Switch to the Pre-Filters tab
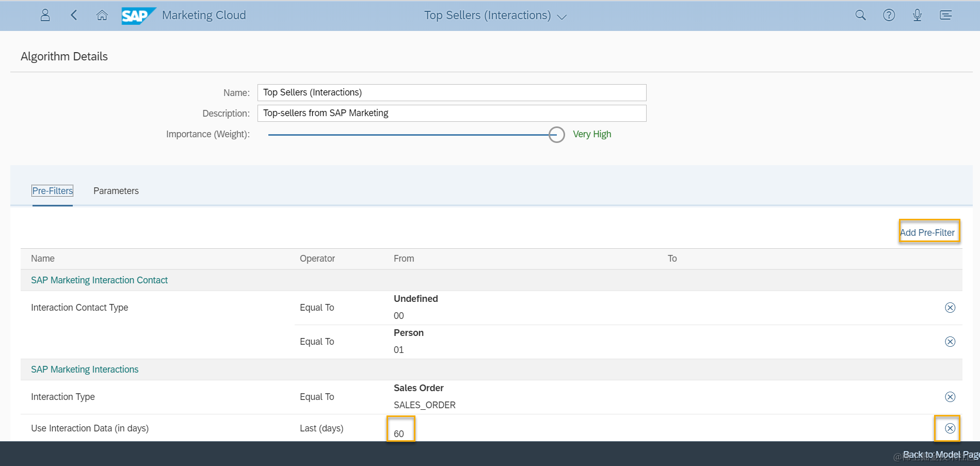The image size is (980, 466). [x=53, y=191]
